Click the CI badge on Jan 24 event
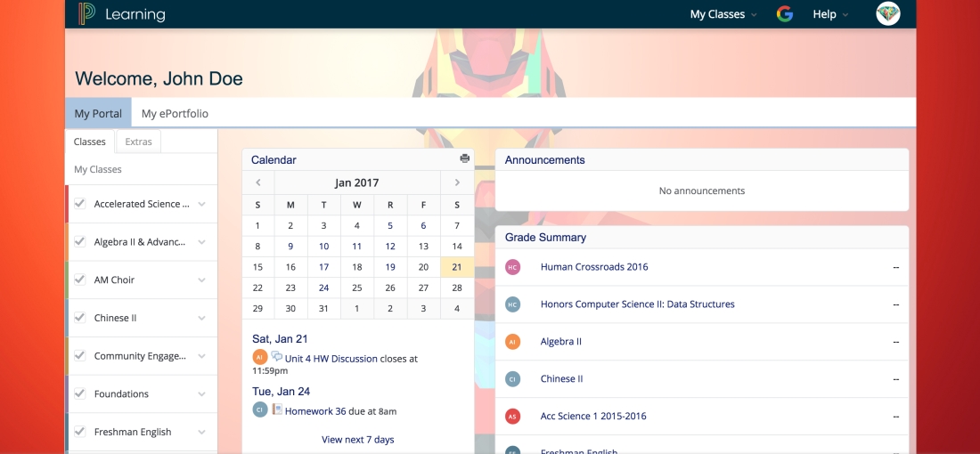This screenshot has height=454, width=980. click(x=260, y=409)
